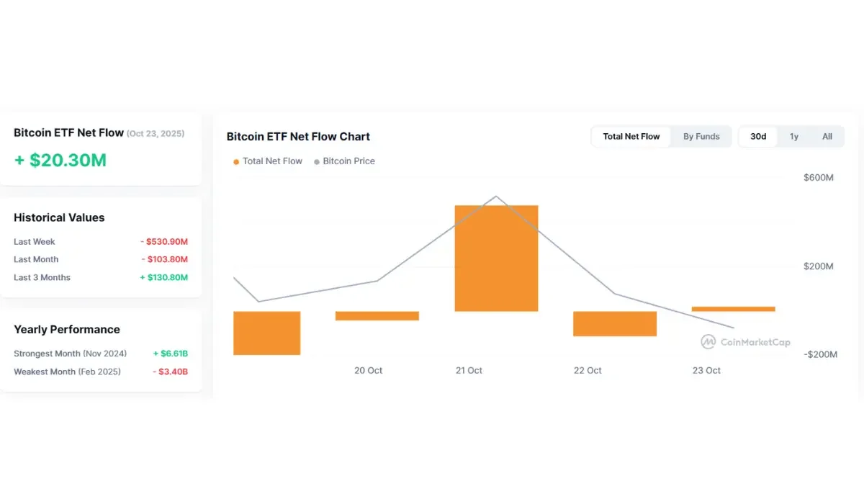This screenshot has height=504, width=864.
Task: Select the 1y time range
Action: 793,136
